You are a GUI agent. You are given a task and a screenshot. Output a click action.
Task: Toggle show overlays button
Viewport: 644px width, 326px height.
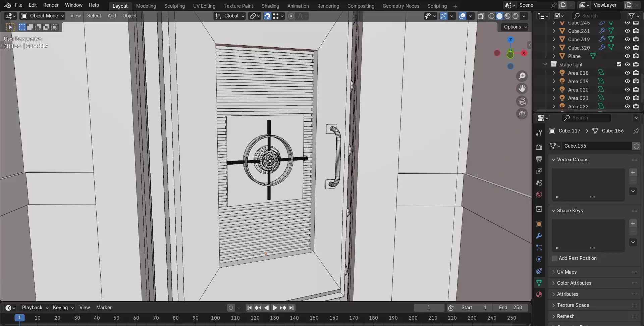pos(462,16)
